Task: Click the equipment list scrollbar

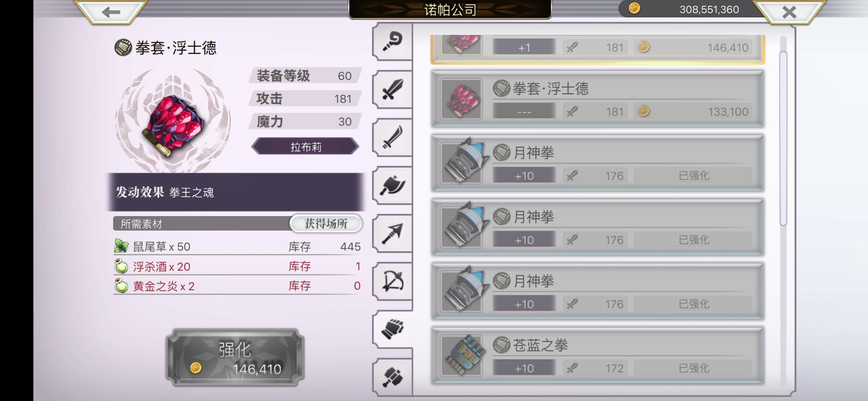Action: pyautogui.click(x=783, y=138)
